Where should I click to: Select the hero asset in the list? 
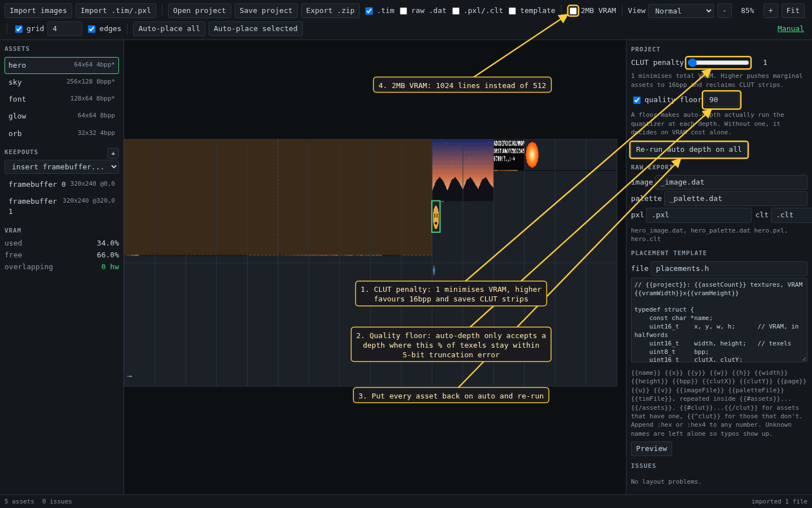pos(61,65)
